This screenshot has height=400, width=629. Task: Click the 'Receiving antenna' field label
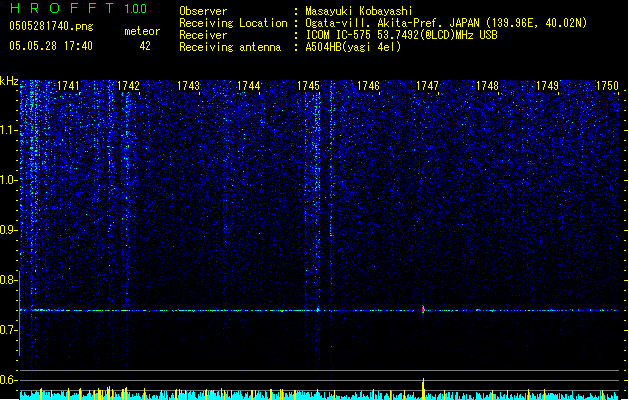pos(230,47)
